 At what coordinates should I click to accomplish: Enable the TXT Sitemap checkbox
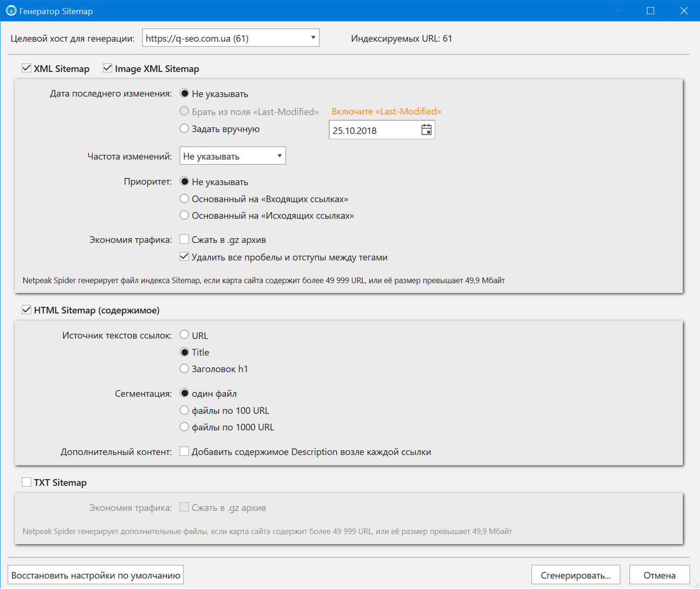(27, 482)
